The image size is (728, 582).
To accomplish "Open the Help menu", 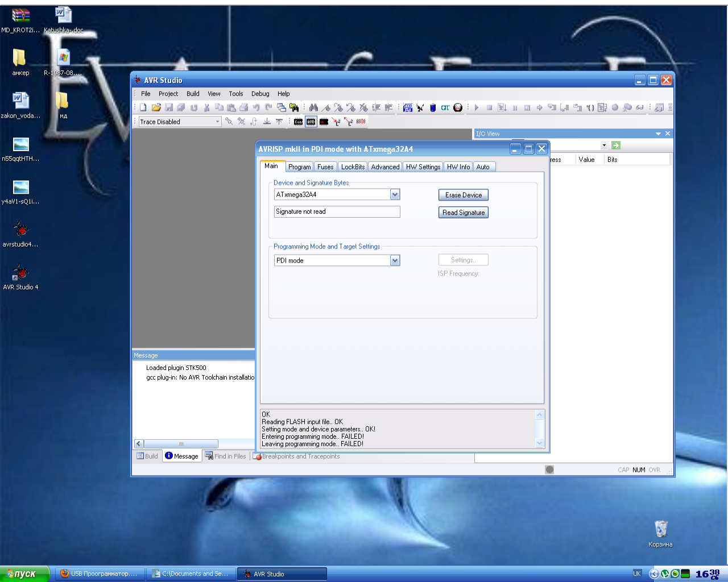I will (x=284, y=94).
